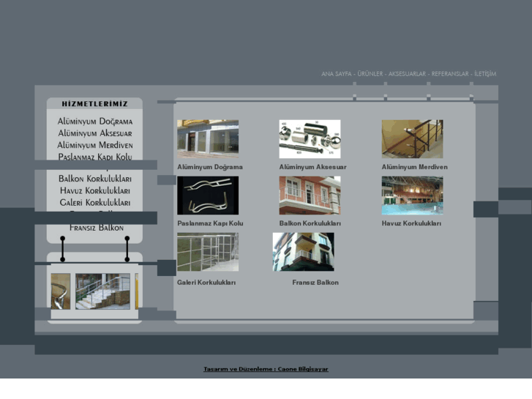This screenshot has height=399, width=532.
Task: Open the Alüminyum Merdiven staircase thumbnail
Action: click(412, 138)
